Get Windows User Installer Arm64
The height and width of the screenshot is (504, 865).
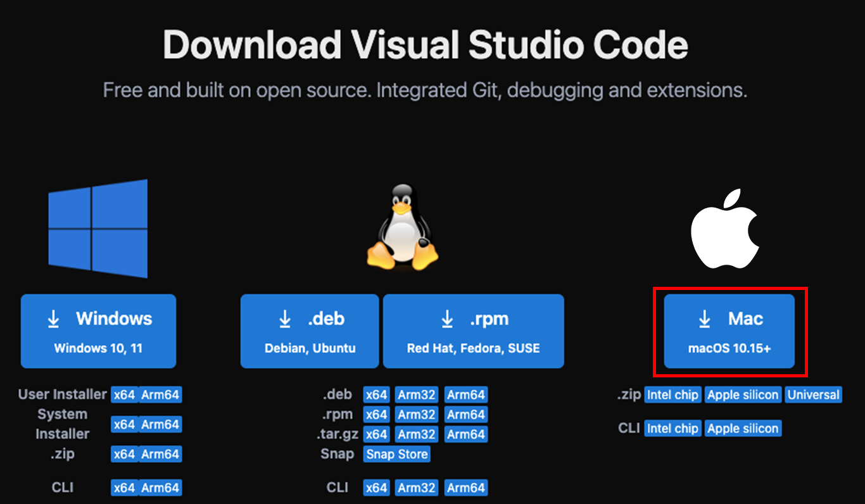160,395
